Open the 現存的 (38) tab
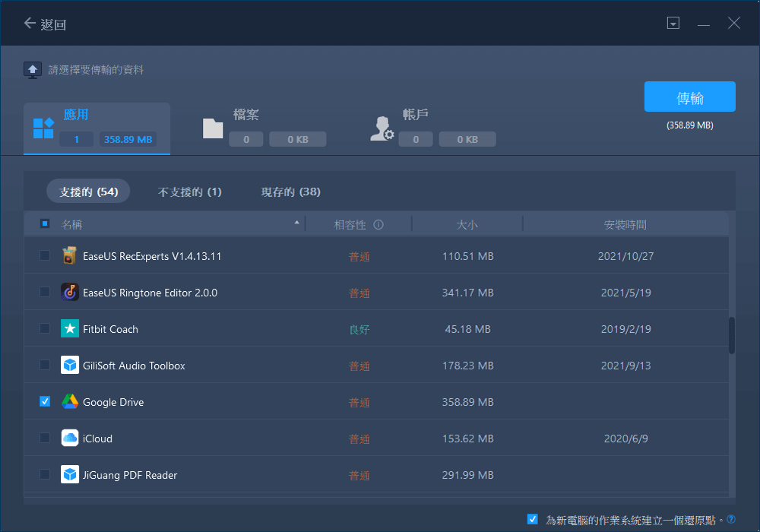 290,192
